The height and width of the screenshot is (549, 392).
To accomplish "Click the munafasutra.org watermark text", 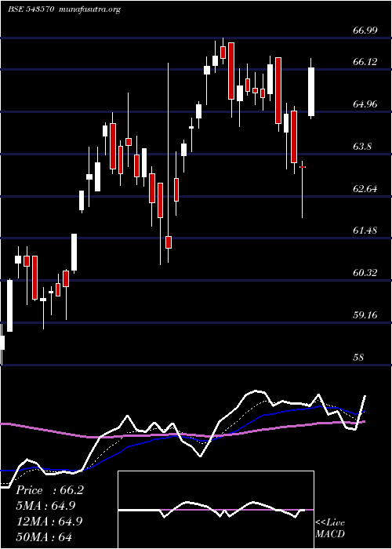I will point(90,9).
